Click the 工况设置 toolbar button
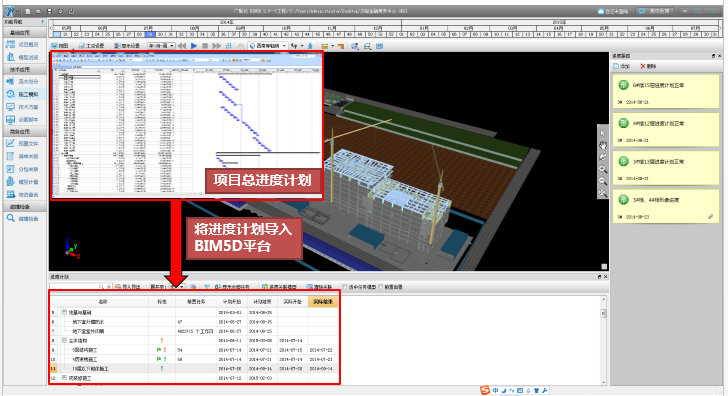This screenshot has height=396, width=728. pyautogui.click(x=91, y=45)
